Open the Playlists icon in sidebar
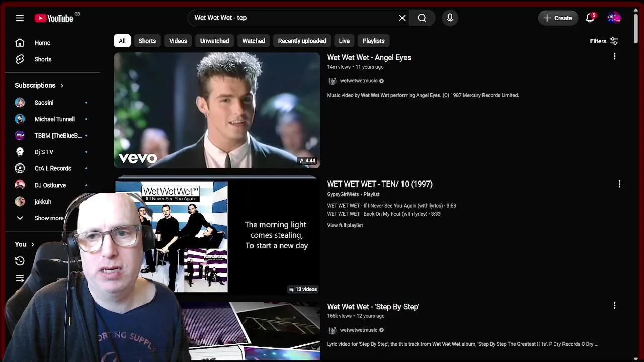 coord(20,278)
